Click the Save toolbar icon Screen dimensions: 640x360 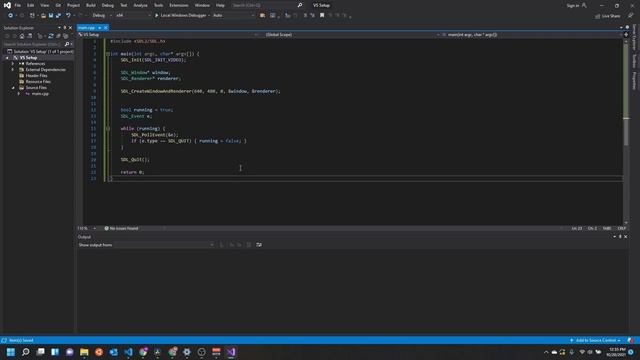coord(51,16)
